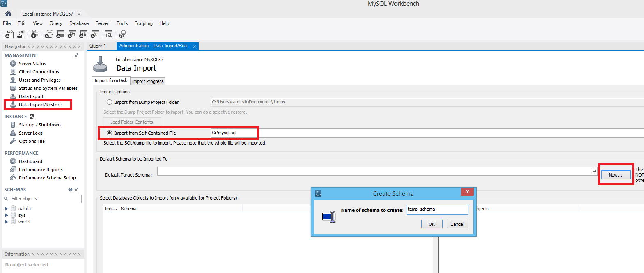644x273 pixels.
Task: Open the object inspector toolbar icon
Action: coord(35,34)
